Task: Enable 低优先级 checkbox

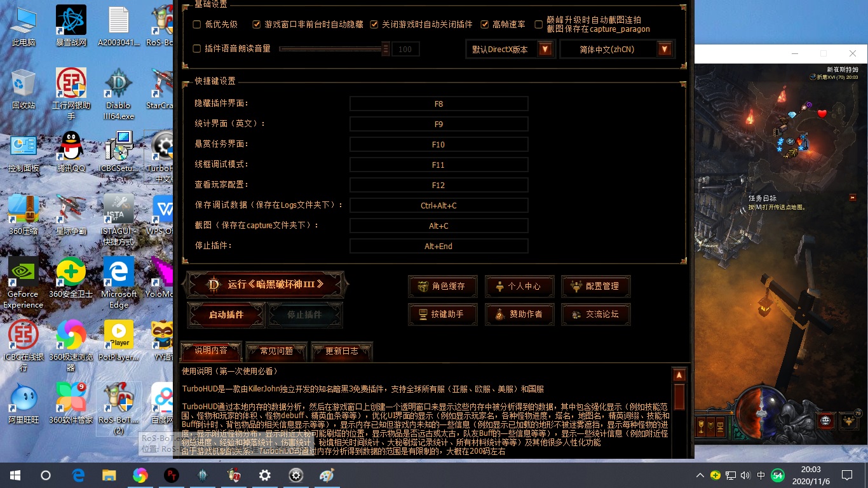Action: click(197, 25)
